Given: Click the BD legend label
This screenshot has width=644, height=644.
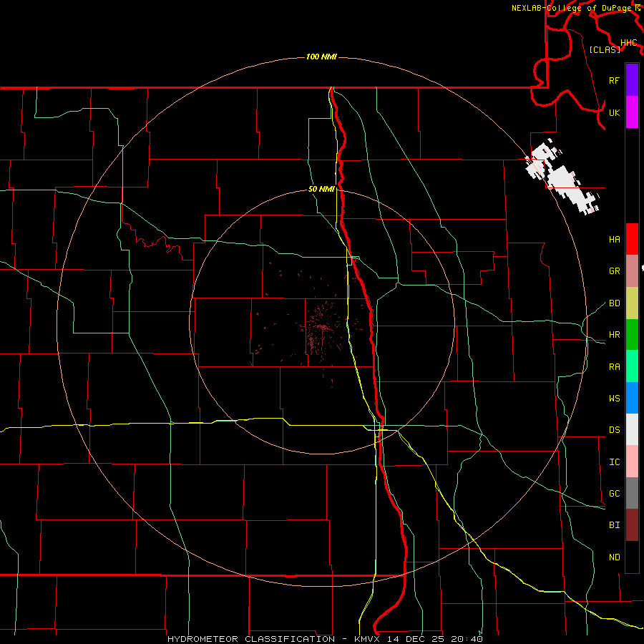Looking at the screenshot, I should (x=615, y=303).
